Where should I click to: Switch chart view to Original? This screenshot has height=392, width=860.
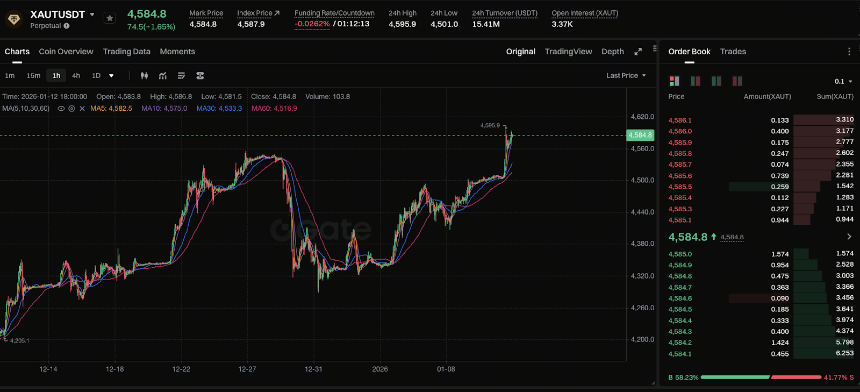520,52
